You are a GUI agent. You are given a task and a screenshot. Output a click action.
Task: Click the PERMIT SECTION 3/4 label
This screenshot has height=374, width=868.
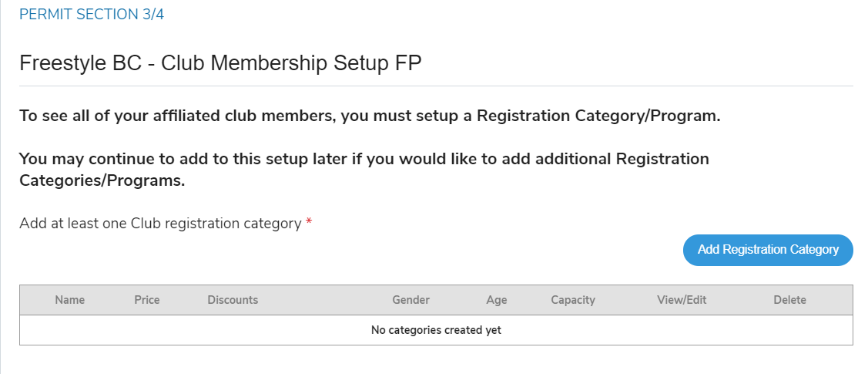point(92,15)
